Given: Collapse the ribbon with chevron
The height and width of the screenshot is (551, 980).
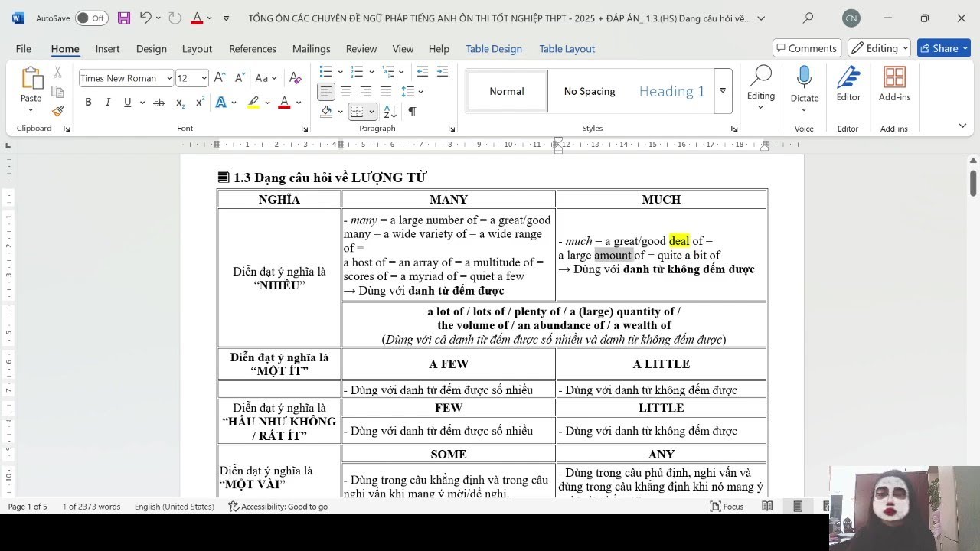Looking at the screenshot, I should tap(962, 126).
